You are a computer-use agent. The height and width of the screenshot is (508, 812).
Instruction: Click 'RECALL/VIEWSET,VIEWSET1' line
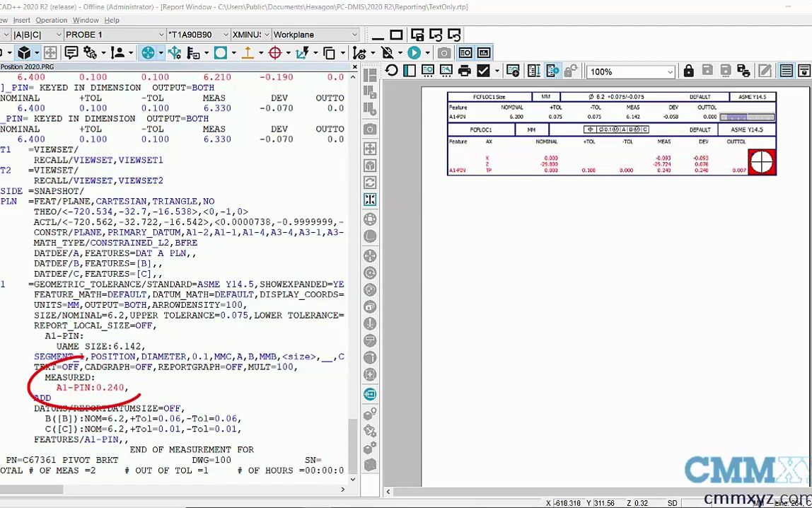tap(98, 159)
